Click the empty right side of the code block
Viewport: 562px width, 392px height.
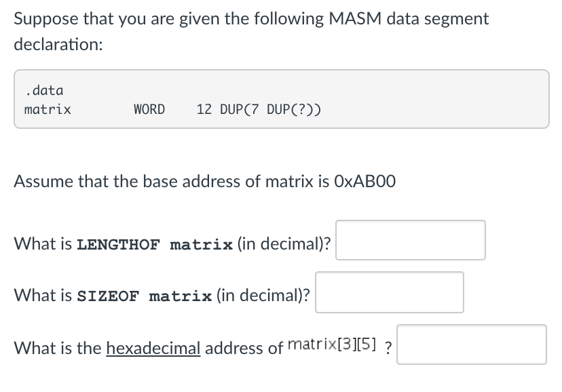441,100
